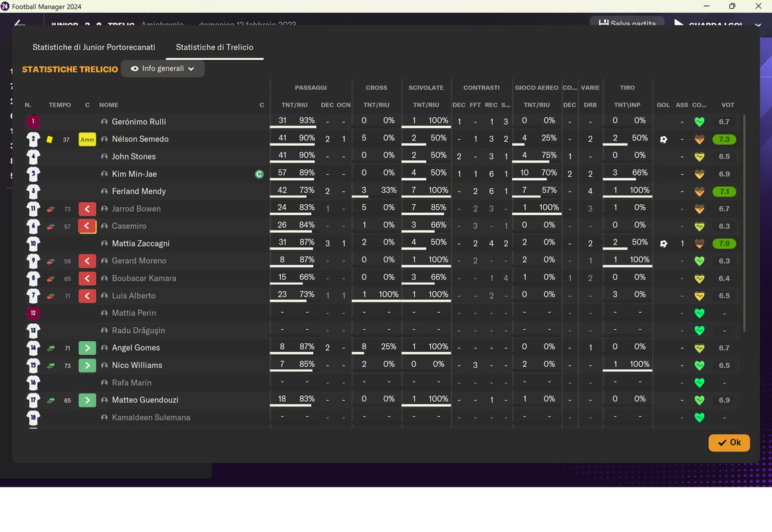Click the goal ball icon in Nélson Semedo's row

click(663, 140)
